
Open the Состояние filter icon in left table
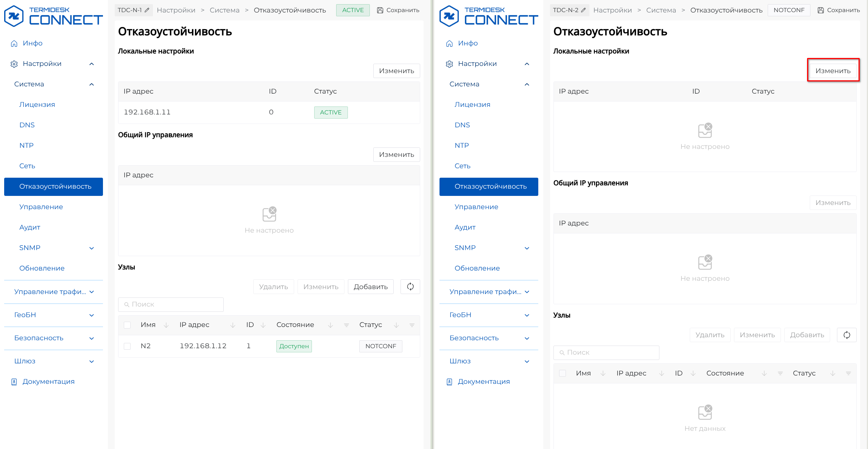click(x=346, y=325)
